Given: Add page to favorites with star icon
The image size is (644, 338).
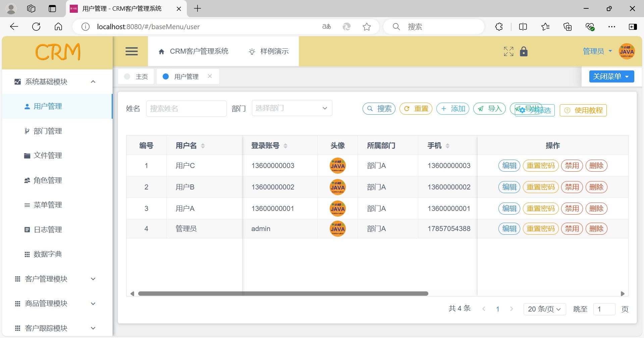Looking at the screenshot, I should (367, 27).
